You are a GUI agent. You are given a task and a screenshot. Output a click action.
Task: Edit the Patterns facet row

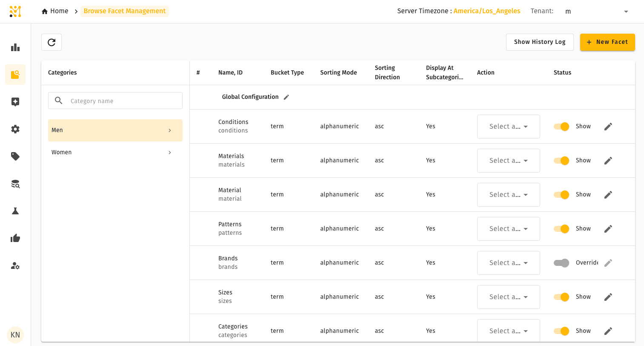[x=608, y=229]
